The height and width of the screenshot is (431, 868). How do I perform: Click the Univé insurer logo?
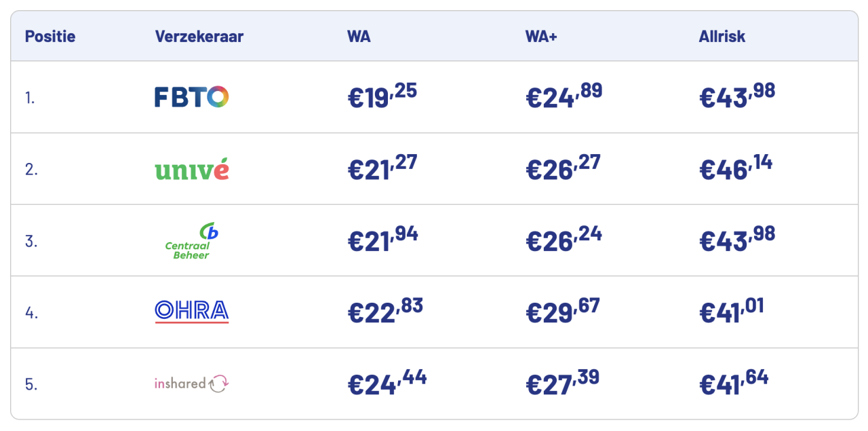click(x=191, y=169)
